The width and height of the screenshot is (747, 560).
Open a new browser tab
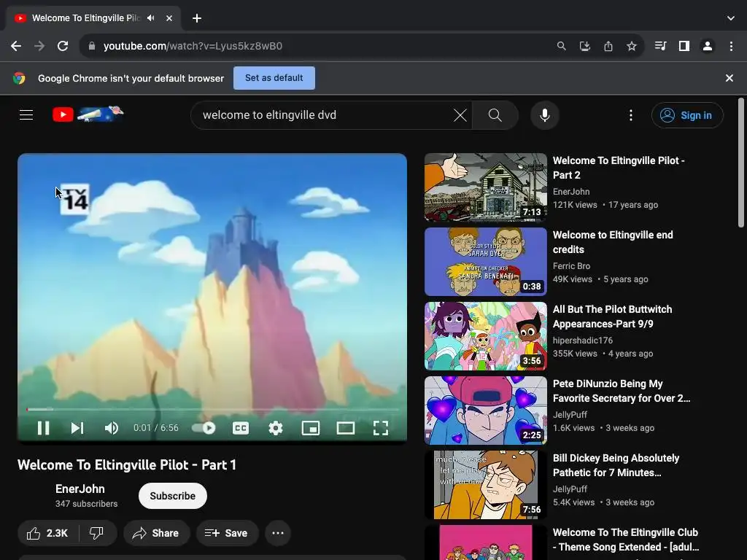[x=197, y=18]
